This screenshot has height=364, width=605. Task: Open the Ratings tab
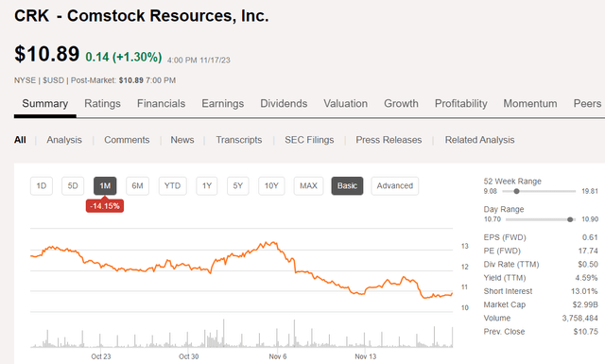[102, 103]
